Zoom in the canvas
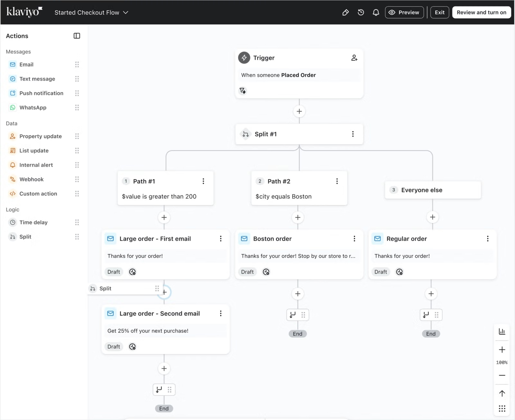 502,350
